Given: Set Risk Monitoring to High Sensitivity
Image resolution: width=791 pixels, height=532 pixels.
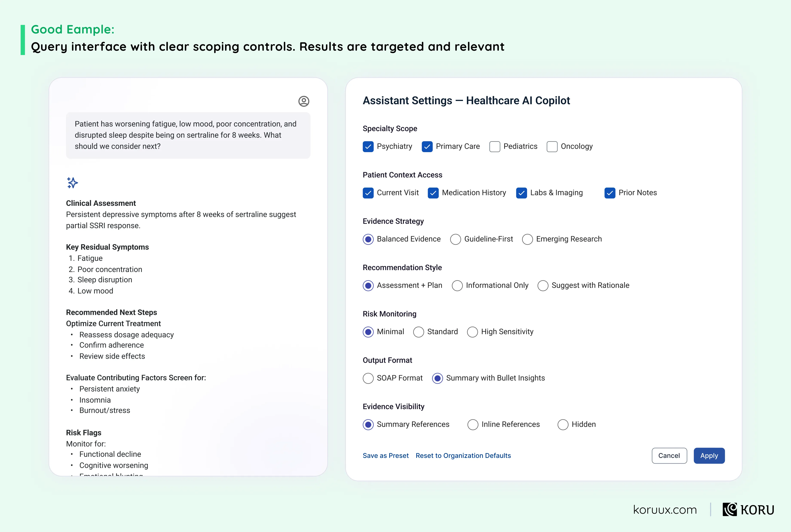Looking at the screenshot, I should point(472,332).
